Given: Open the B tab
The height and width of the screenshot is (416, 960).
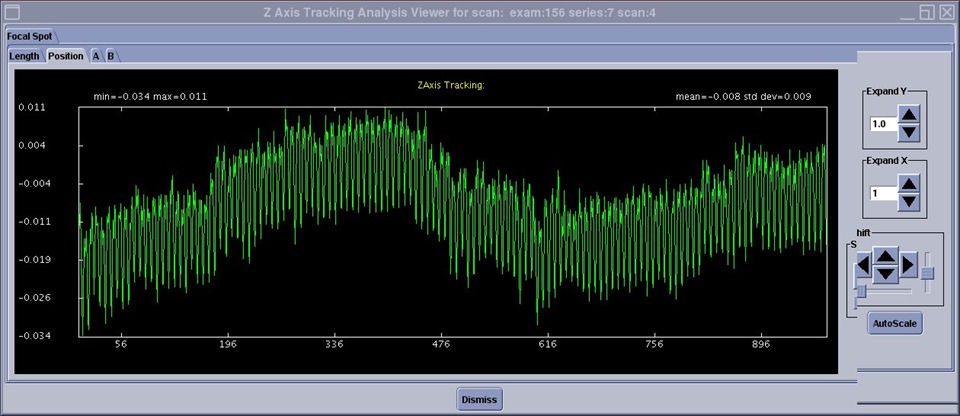Looking at the screenshot, I should pyautogui.click(x=111, y=56).
